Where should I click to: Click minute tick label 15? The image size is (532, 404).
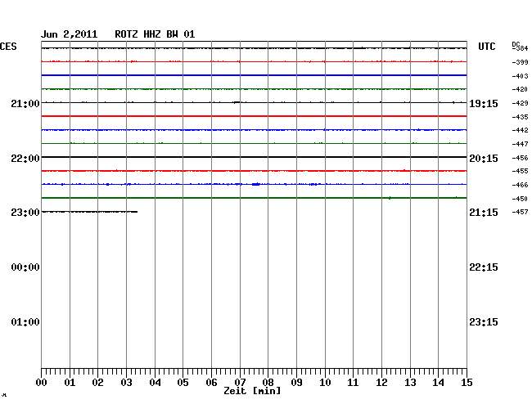point(467,382)
